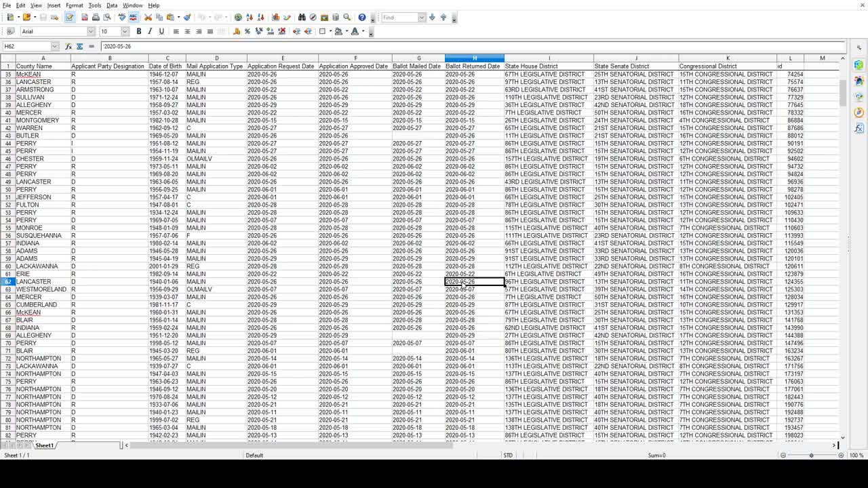Apply font color A icon
Image resolution: width=868 pixels, height=488 pixels.
coord(355,31)
